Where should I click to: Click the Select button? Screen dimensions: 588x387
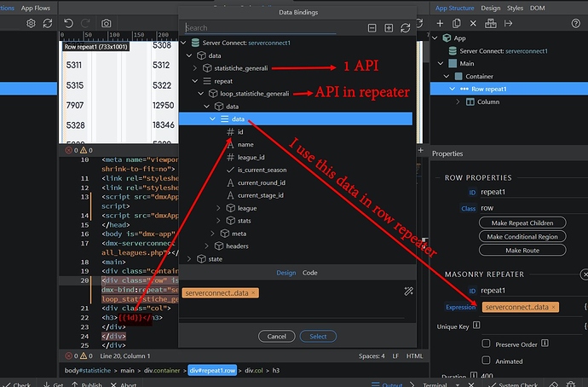(x=318, y=337)
